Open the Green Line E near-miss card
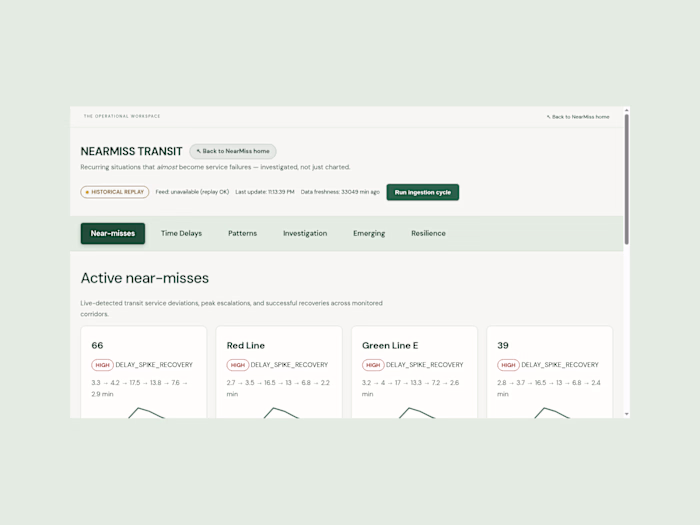Screen dimensions: 700x525 click(x=414, y=372)
